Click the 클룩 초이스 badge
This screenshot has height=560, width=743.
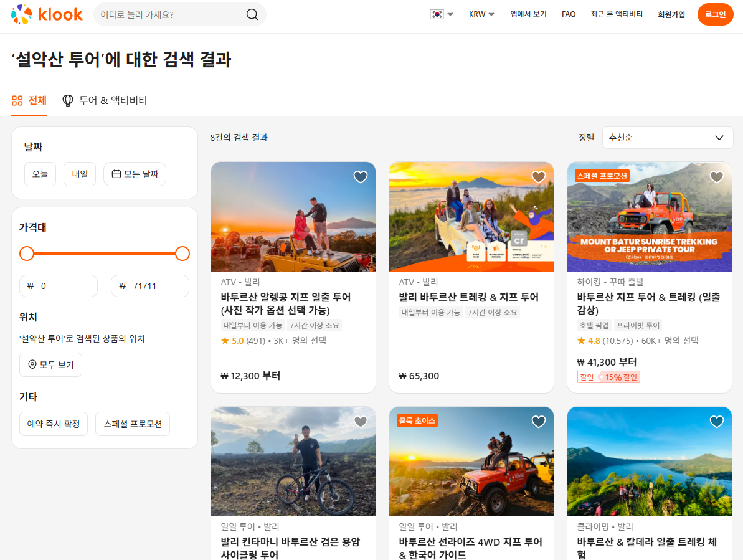tap(417, 420)
